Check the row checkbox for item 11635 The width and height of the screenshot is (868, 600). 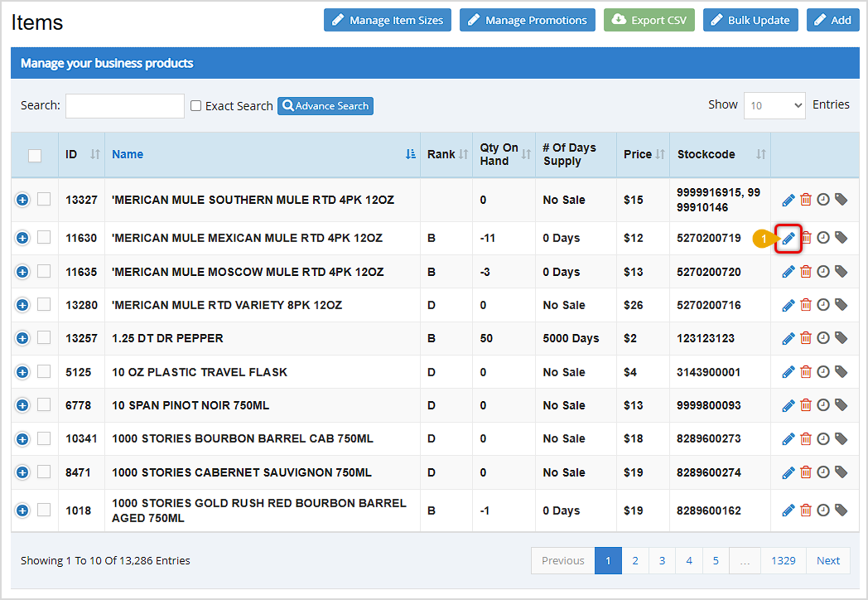[x=44, y=272]
